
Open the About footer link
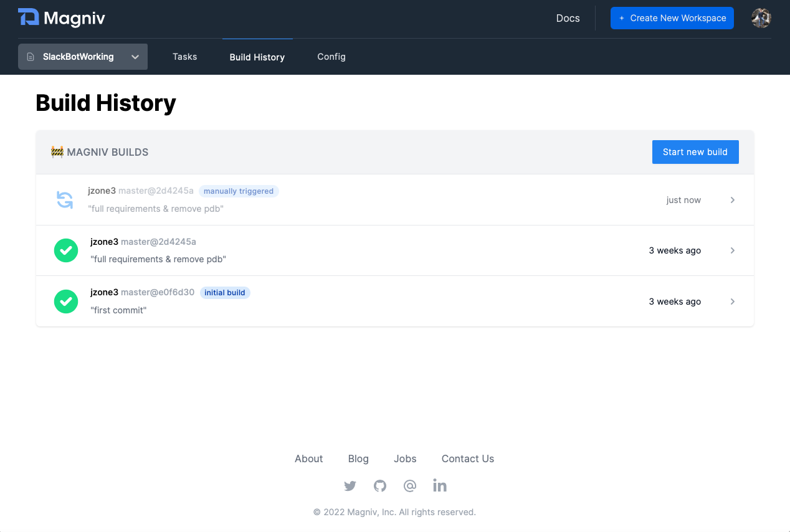[x=309, y=458]
